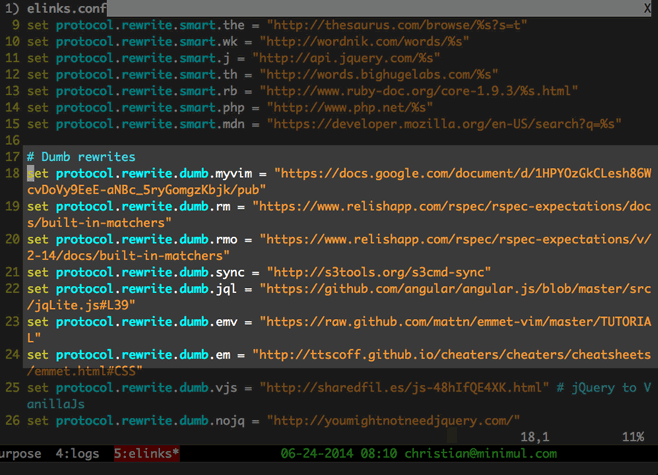Click the 'jql' key on line 22
The width and height of the screenshot is (658, 475).
[x=226, y=289]
